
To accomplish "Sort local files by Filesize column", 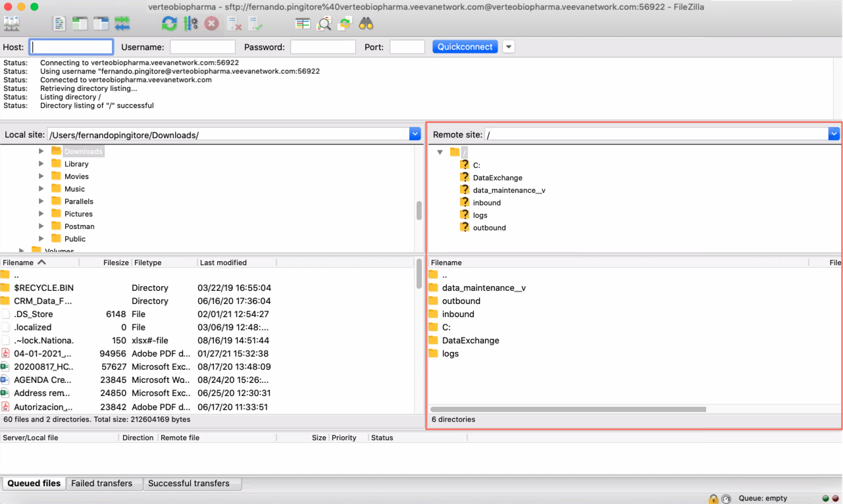I will click(x=105, y=263).
